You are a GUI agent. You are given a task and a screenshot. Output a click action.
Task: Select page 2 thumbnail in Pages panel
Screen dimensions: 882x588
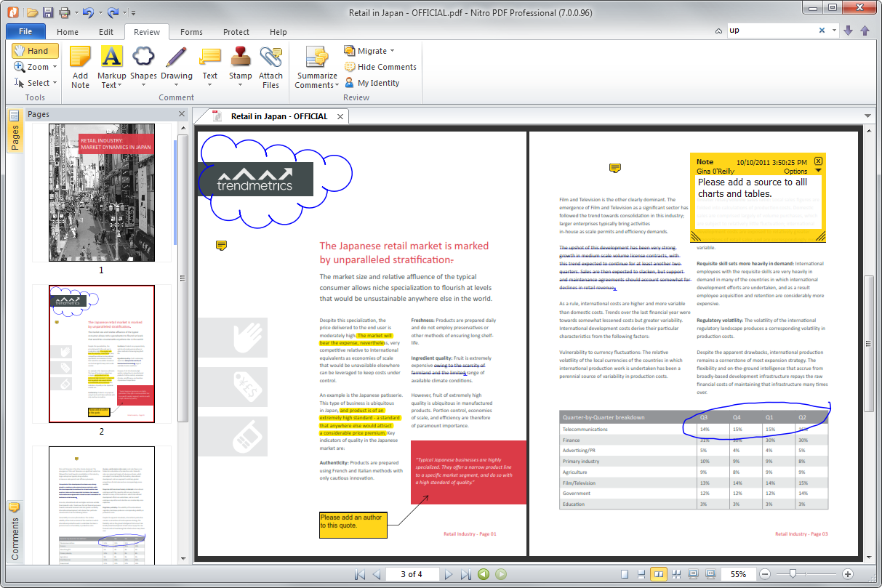click(101, 354)
